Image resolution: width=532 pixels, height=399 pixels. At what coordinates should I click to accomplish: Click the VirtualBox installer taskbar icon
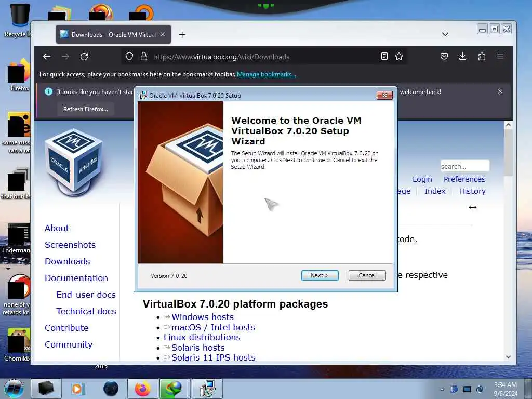[207, 389]
